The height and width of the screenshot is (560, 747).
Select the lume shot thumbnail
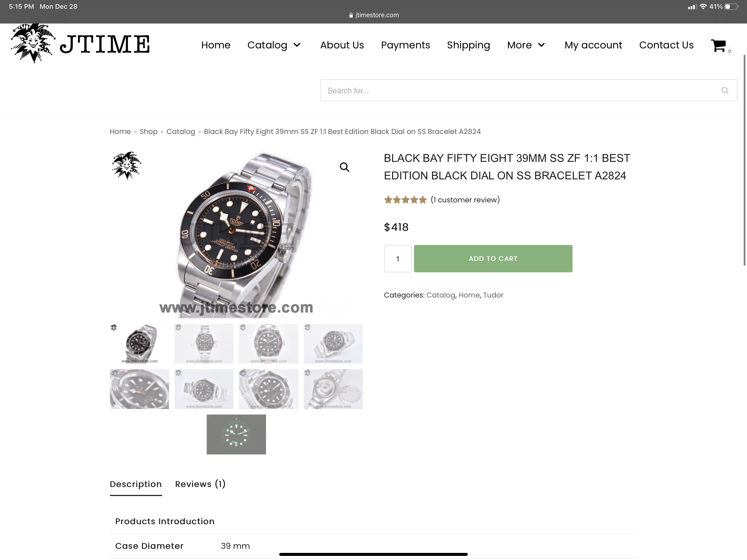(236, 434)
